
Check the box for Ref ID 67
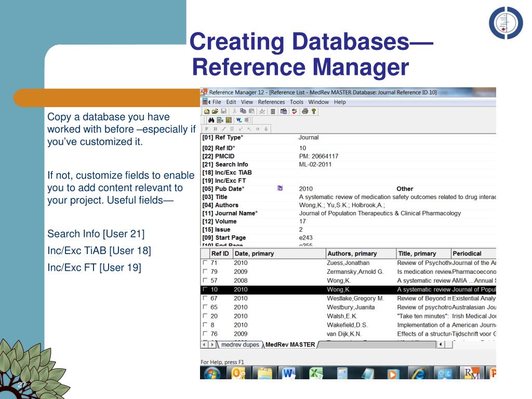click(205, 298)
